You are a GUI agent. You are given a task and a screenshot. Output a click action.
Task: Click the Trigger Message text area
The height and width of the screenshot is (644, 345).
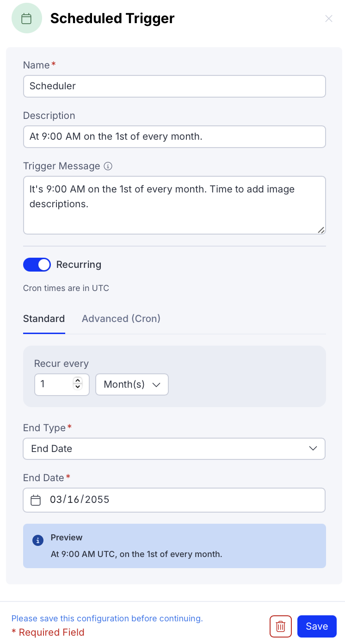tap(174, 205)
